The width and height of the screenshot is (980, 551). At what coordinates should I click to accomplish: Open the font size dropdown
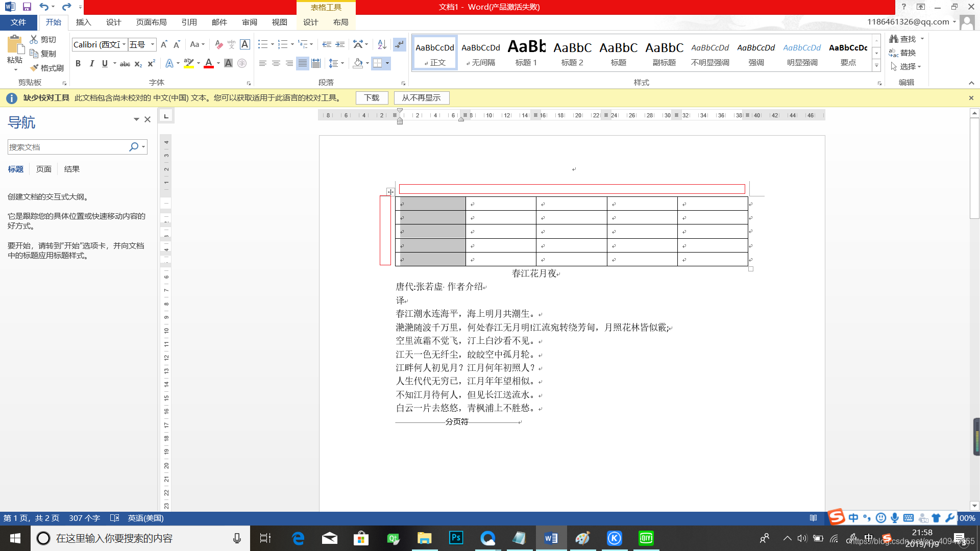point(152,45)
